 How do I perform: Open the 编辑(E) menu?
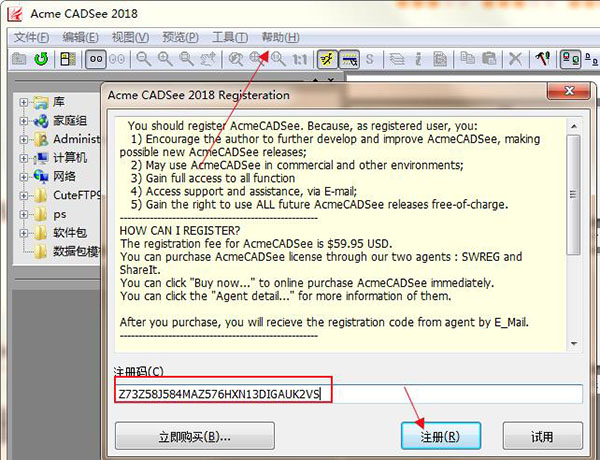[x=81, y=38]
